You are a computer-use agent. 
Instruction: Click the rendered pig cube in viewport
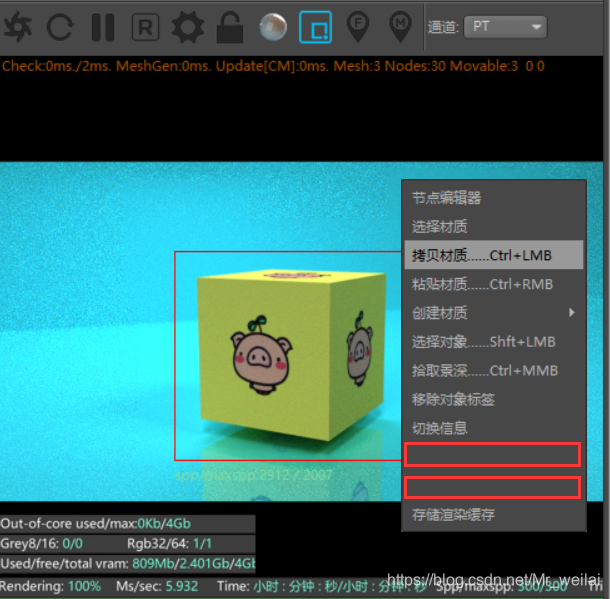(291, 354)
